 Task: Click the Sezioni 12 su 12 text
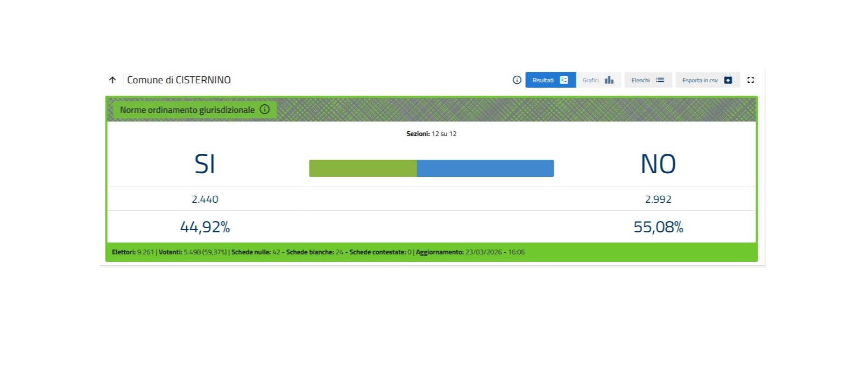431,134
